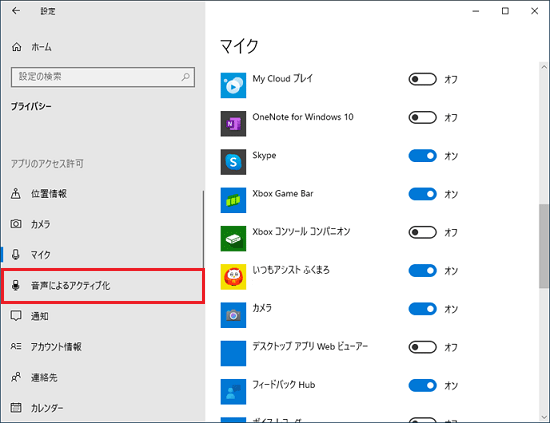Enable デスクトップ アプリ Web ビューアー toggle

coord(422,347)
